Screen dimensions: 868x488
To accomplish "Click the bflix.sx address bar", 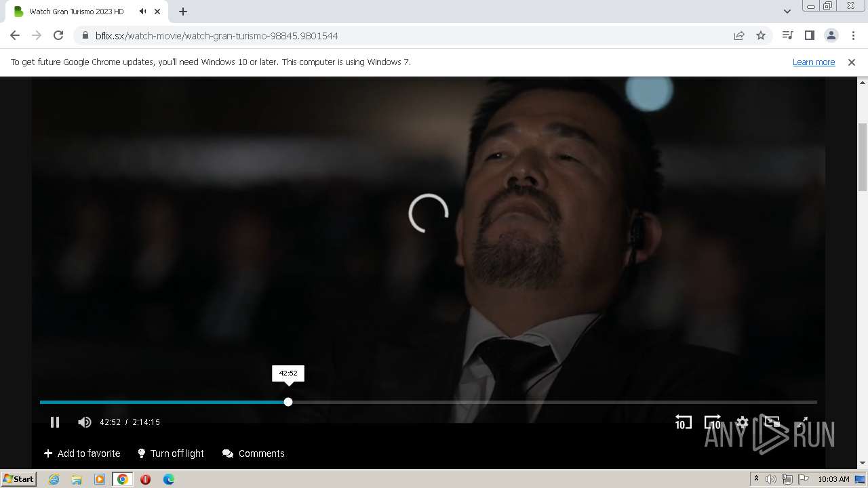I will [407, 35].
